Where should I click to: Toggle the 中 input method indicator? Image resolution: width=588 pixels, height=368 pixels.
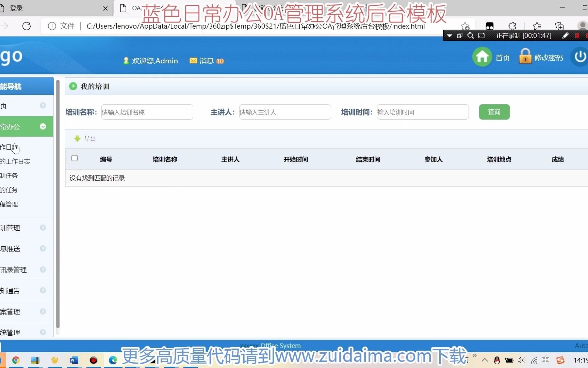click(x=545, y=360)
